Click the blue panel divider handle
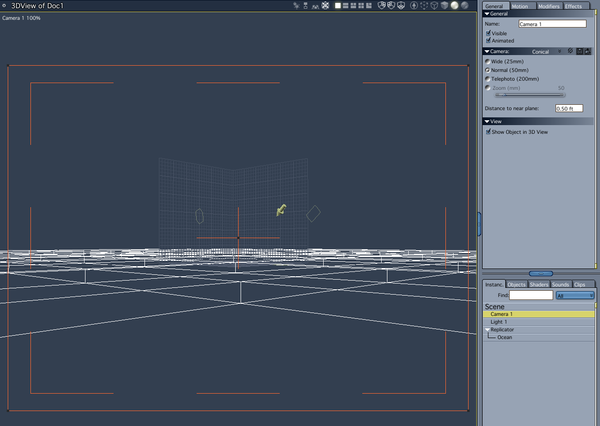 tap(541, 273)
